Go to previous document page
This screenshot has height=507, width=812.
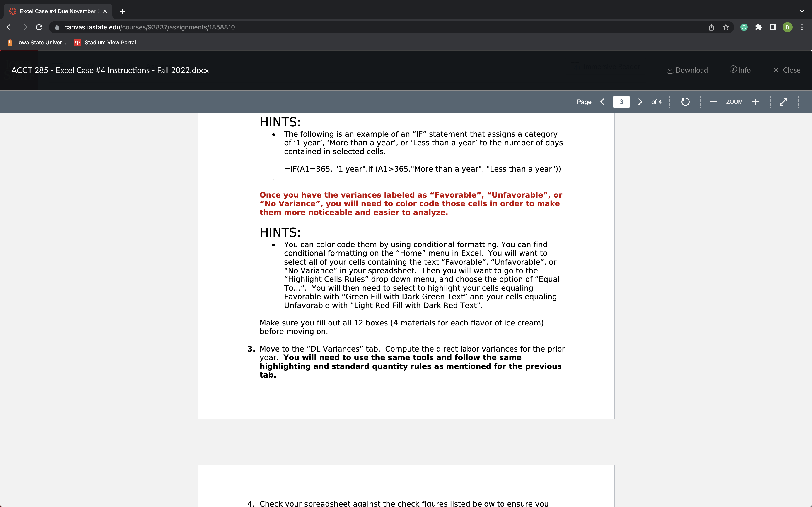click(x=603, y=102)
